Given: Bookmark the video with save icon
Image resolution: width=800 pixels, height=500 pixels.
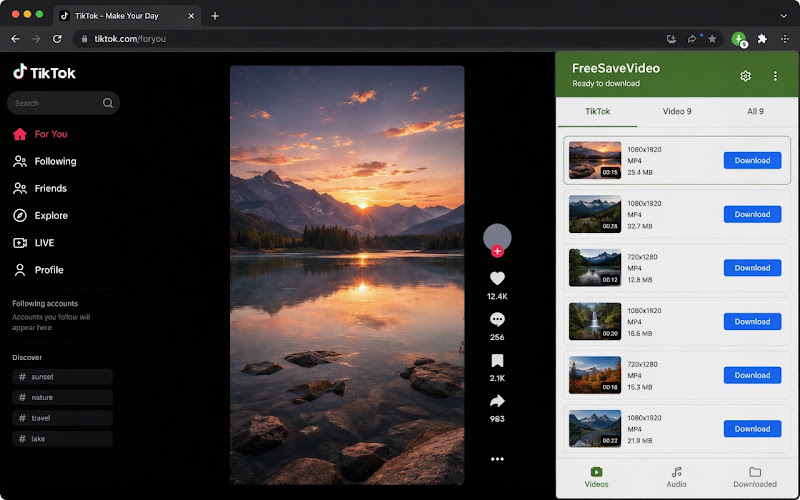Looking at the screenshot, I should pos(497,361).
